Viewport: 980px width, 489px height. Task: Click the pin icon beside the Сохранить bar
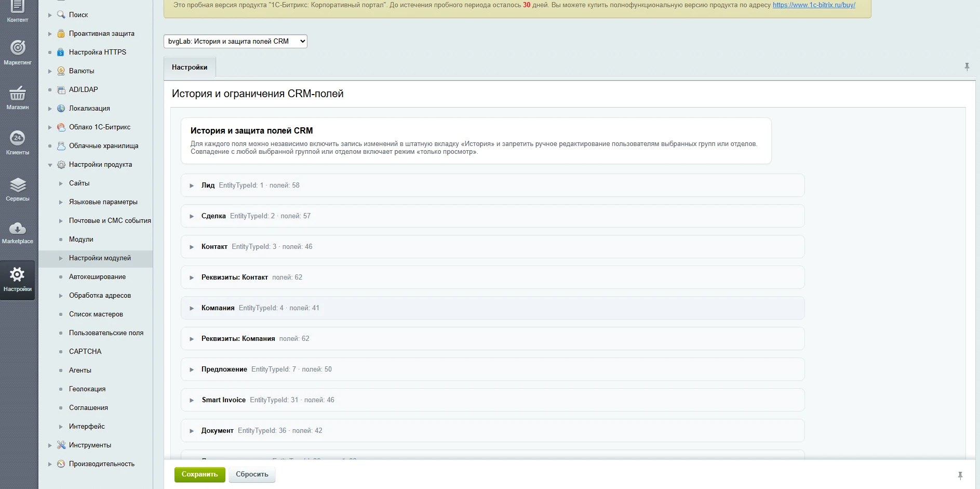(x=960, y=475)
